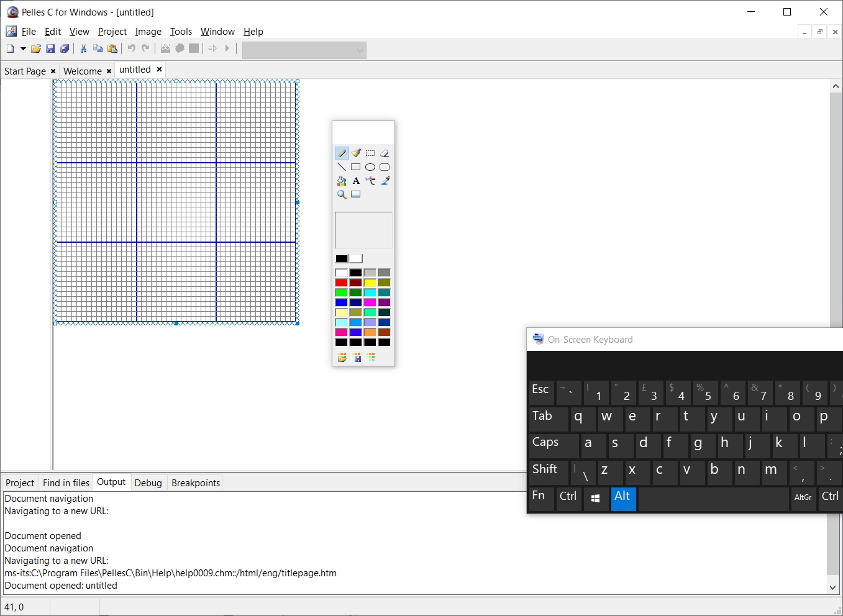Click the black foreground color box
843x616 pixels.
point(342,259)
